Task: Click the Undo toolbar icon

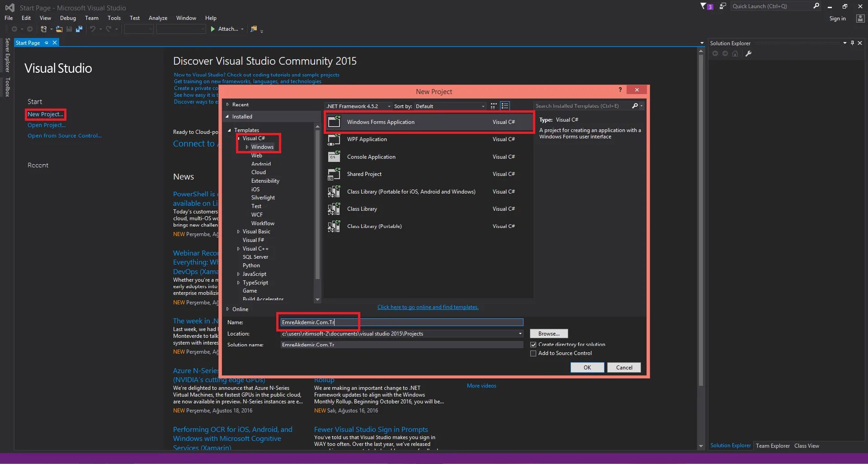Action: (93, 29)
